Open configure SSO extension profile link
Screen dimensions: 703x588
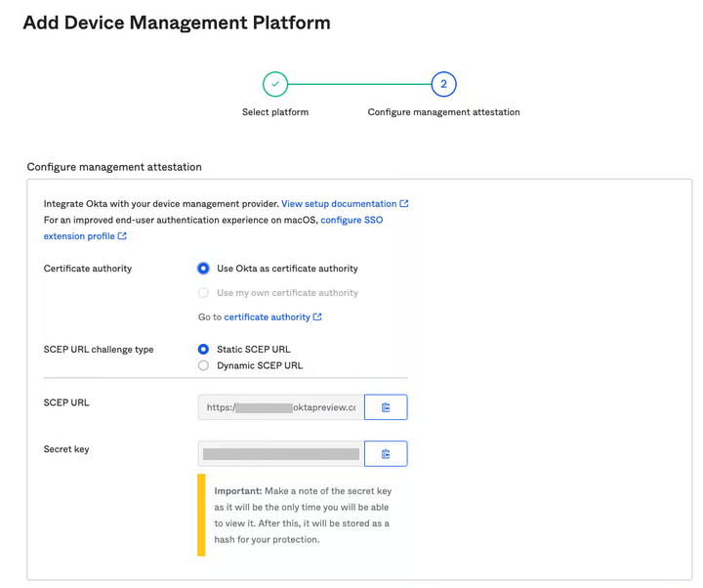pos(351,220)
